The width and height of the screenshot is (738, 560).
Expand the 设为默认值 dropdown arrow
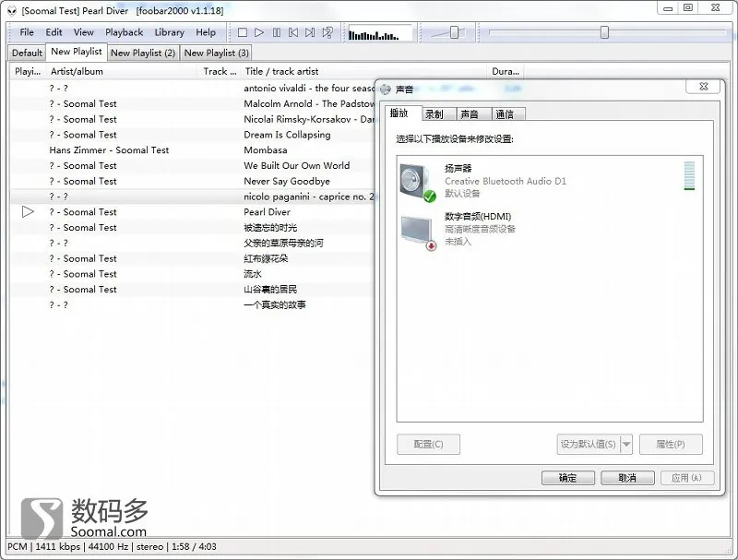click(626, 445)
